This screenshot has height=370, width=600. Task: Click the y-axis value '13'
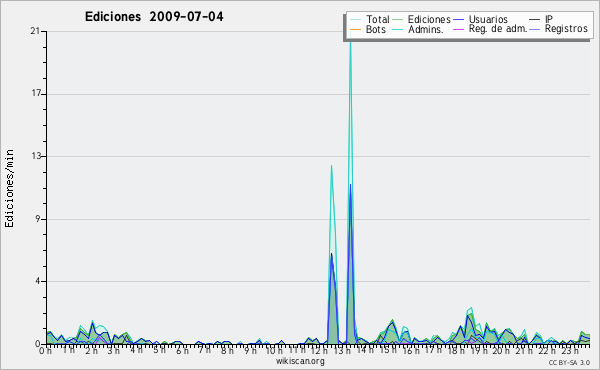click(x=35, y=156)
